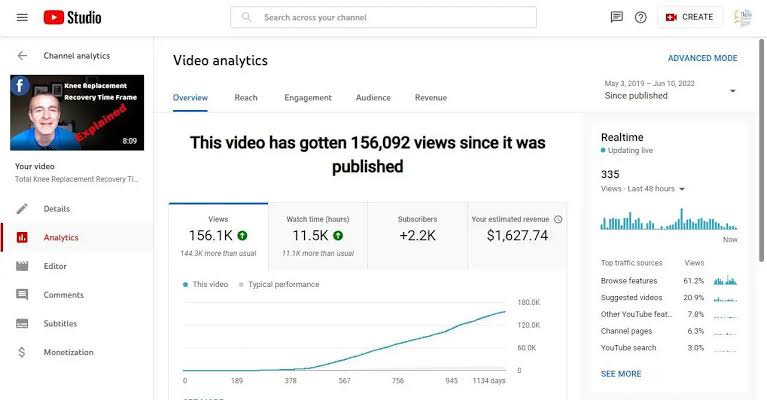767x400 pixels.
Task: Go back with Channel analytics arrow
Action: click(x=23, y=56)
